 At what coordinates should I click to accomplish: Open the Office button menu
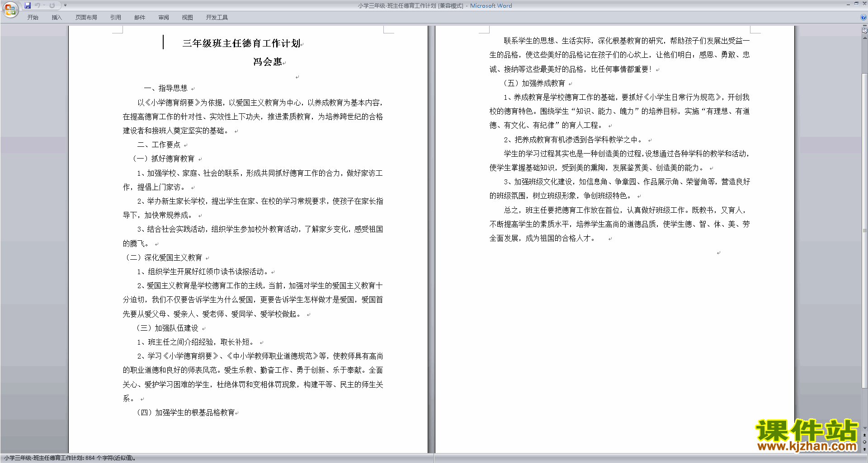pos(10,9)
